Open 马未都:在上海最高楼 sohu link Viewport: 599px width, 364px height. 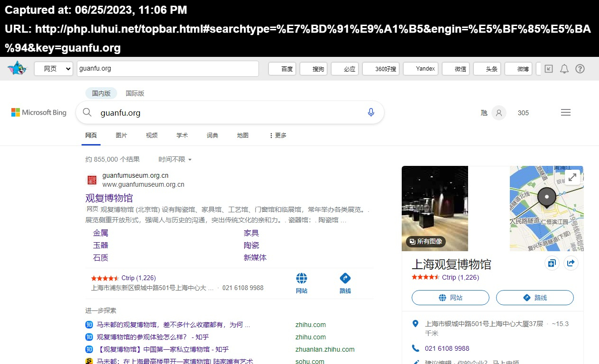point(175,361)
